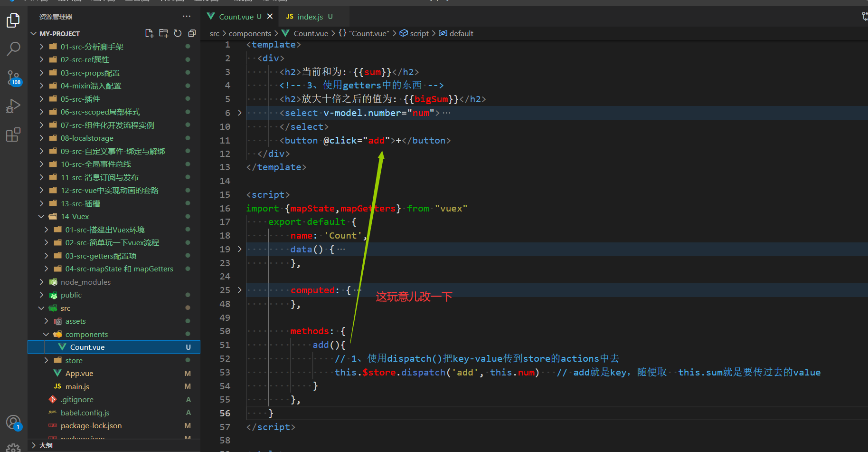Click the 资源管理器 panel title
This screenshot has height=452, width=868.
pos(56,17)
